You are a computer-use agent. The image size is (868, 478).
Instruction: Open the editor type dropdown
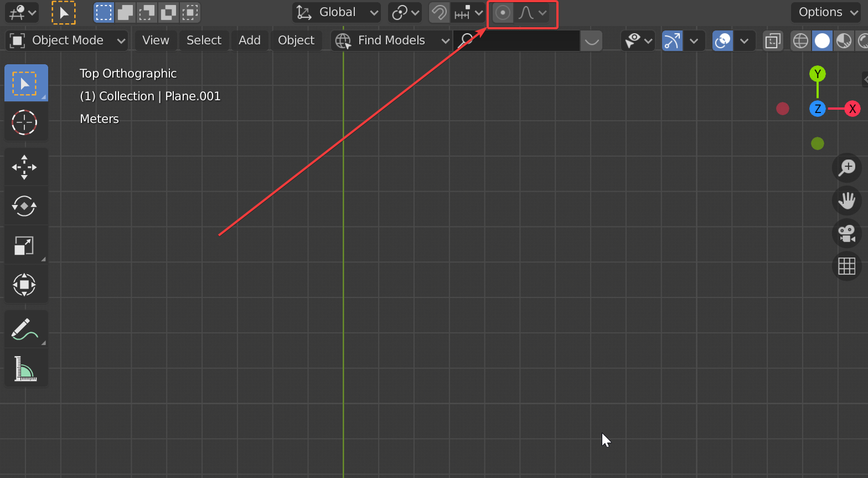22,12
